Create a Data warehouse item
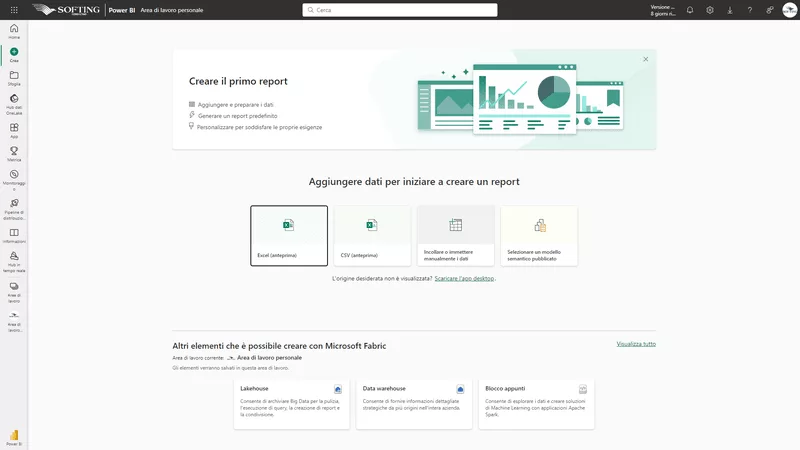The width and height of the screenshot is (800, 450). (414, 404)
